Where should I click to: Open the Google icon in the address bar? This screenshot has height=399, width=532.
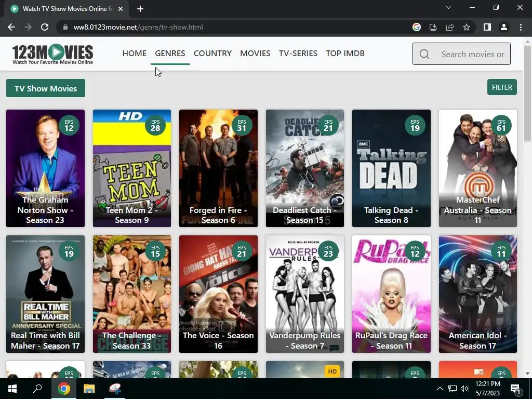(417, 27)
